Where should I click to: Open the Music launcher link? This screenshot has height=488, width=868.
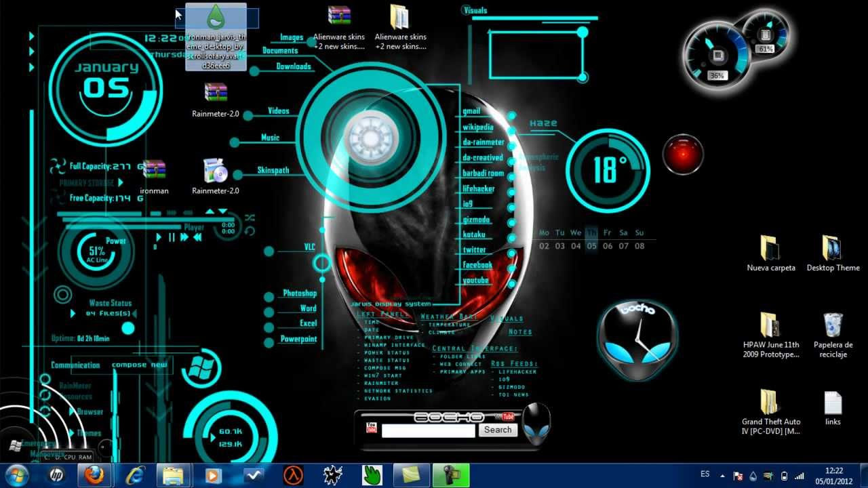(271, 138)
